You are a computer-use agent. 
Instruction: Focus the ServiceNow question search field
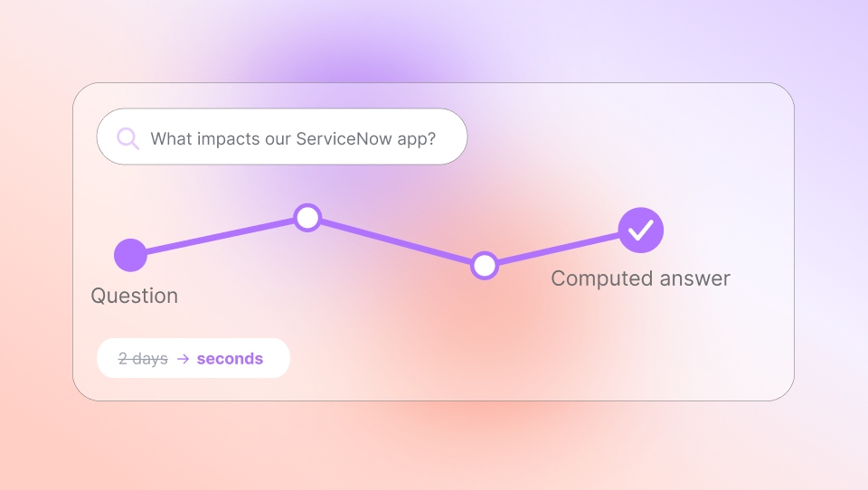(x=282, y=137)
